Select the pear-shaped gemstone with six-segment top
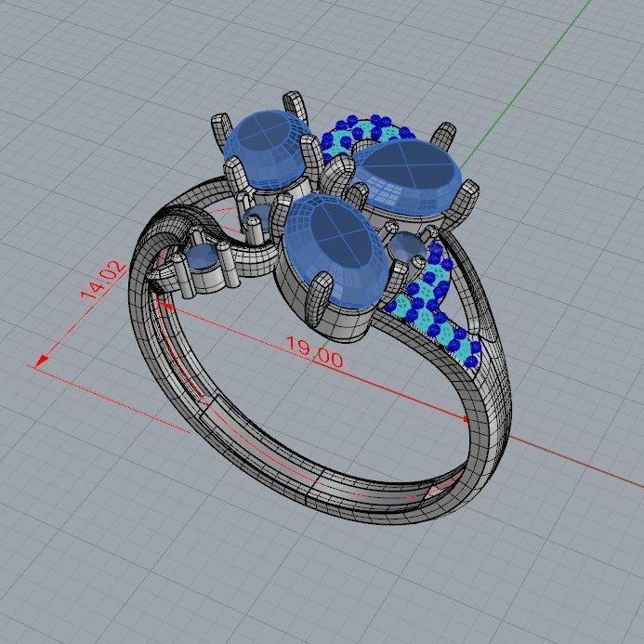Image resolution: width=644 pixels, height=644 pixels. 407,177
